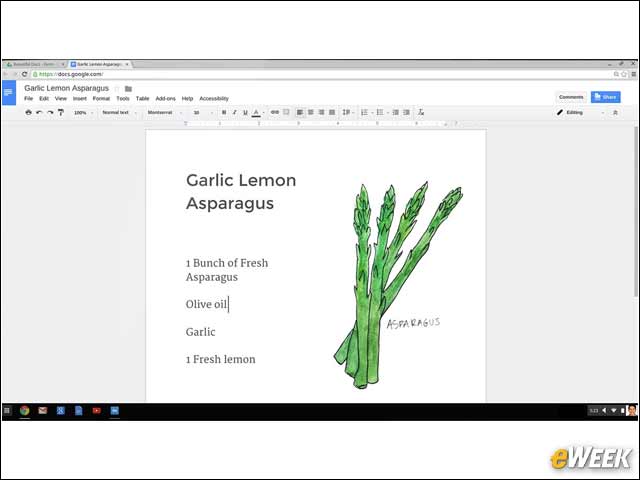Click the docs.google.com address bar

click(322, 74)
